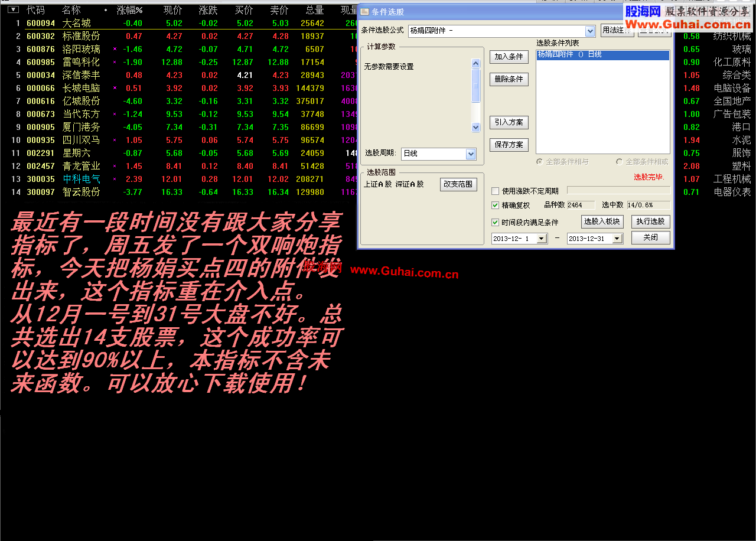The height and width of the screenshot is (541, 756).
Task: Open the 条件选股公式 formula dropdown
Action: pyautogui.click(x=589, y=31)
